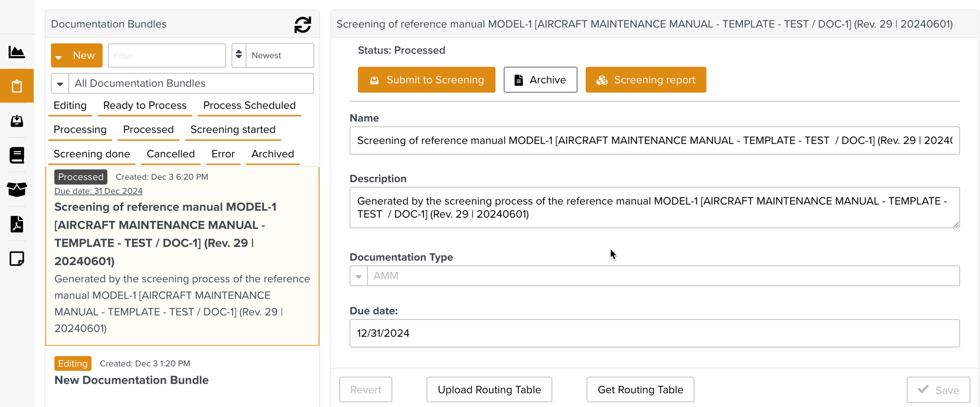Refresh the Documentation Bundles list
The image size is (980, 407).
[303, 24]
